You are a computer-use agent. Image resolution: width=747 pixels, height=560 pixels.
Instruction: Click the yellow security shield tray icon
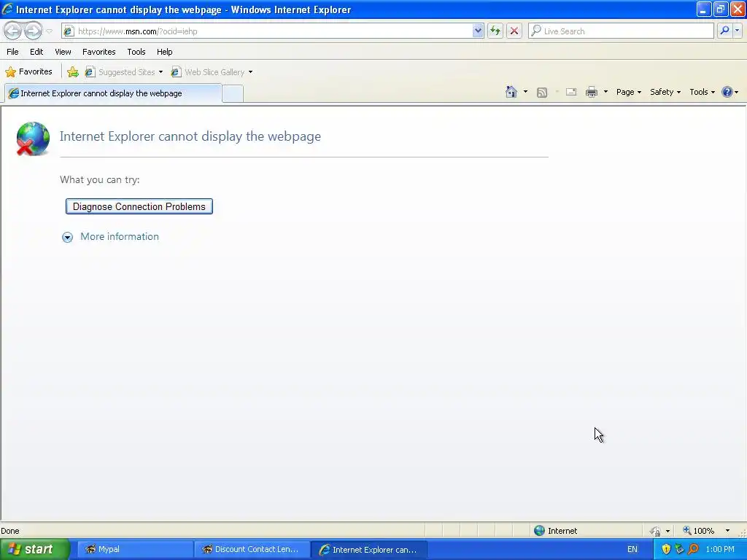pos(666,549)
